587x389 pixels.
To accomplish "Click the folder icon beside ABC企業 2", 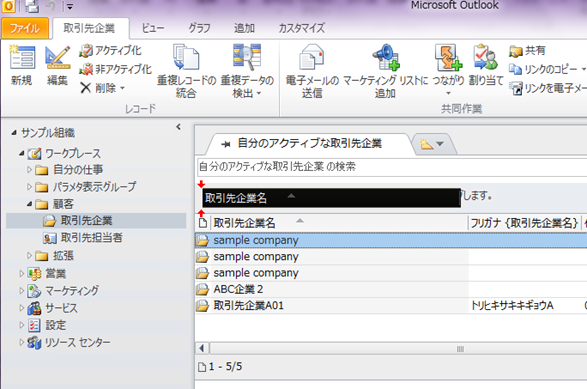I will click(203, 289).
